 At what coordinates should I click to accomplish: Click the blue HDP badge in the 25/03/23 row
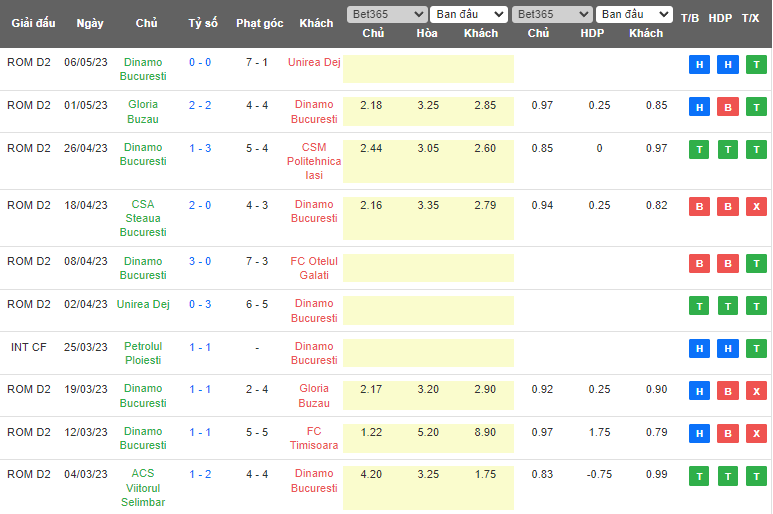728,349
